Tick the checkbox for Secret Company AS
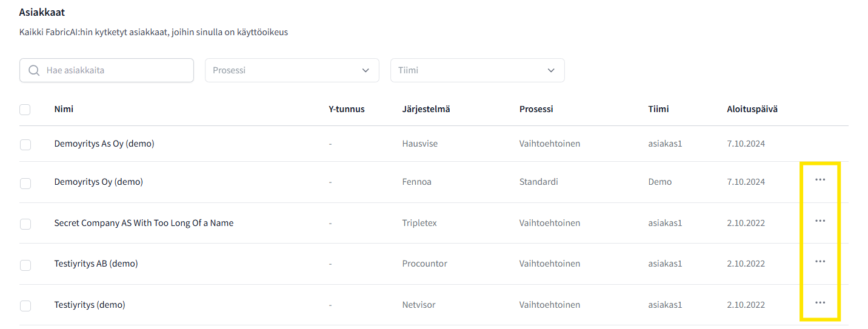868x329 pixels. pos(25,224)
